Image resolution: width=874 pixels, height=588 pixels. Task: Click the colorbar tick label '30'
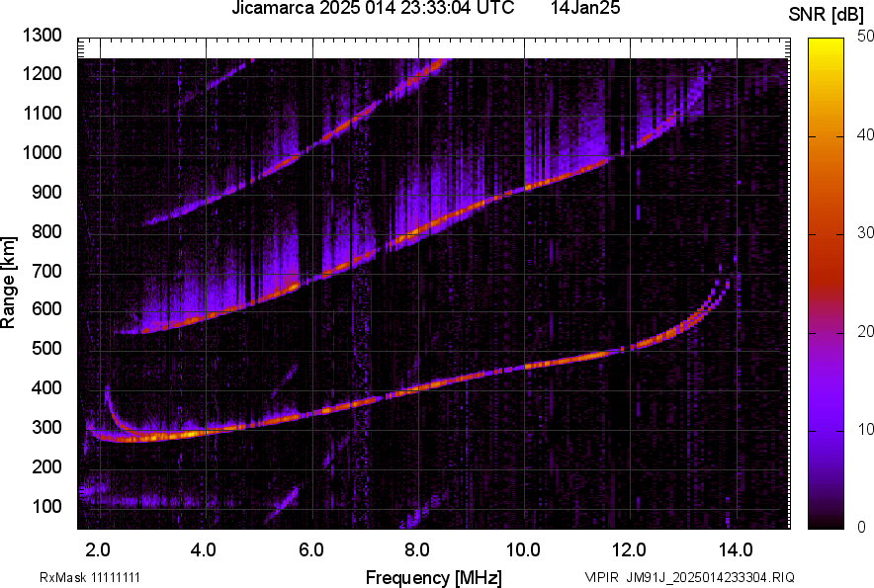(x=866, y=232)
